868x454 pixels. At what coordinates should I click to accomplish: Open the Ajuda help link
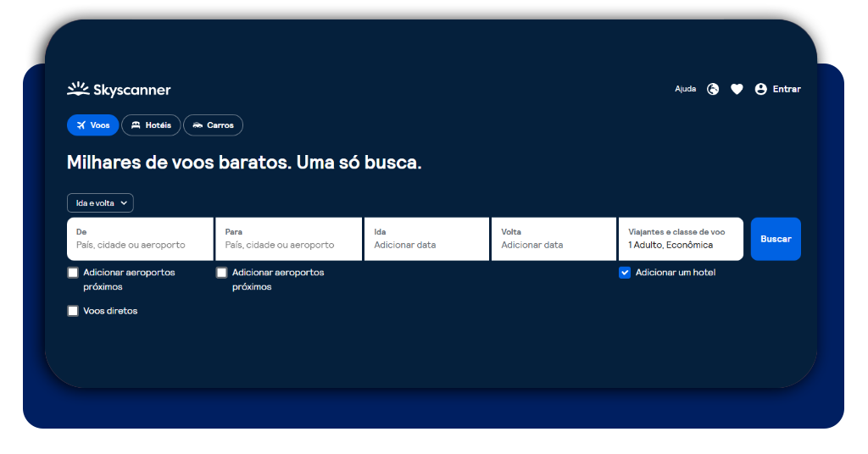coord(685,89)
